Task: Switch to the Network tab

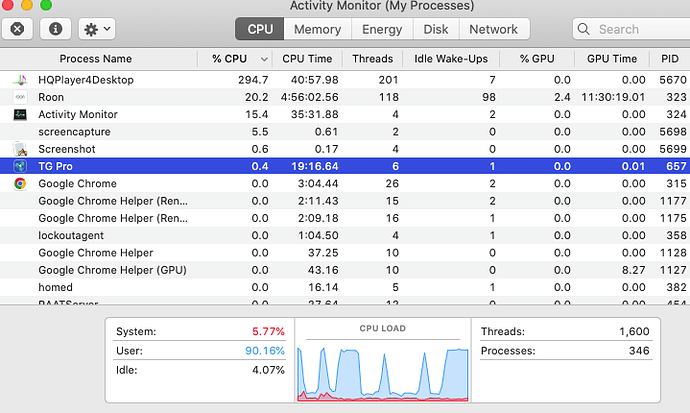Action: tap(493, 29)
